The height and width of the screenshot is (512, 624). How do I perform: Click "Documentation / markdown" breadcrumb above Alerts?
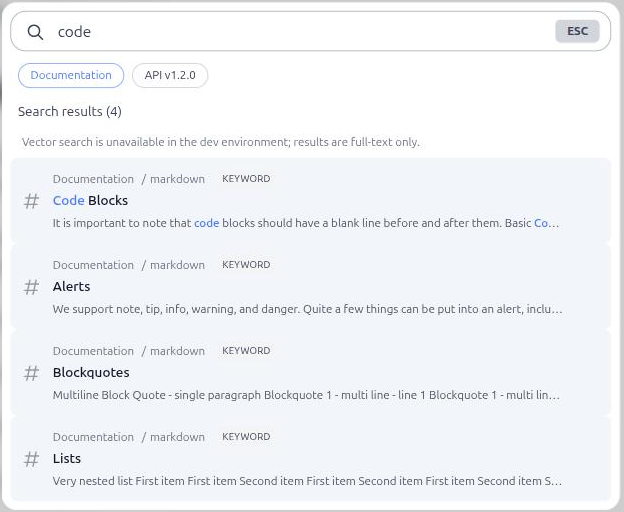[x=129, y=265]
